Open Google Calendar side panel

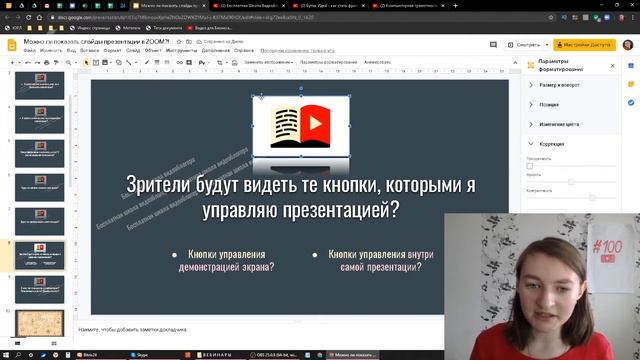click(631, 65)
